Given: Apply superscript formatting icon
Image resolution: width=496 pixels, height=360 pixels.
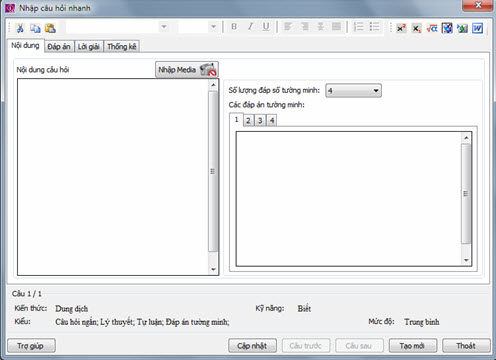Looking at the screenshot, I should (x=401, y=28).
